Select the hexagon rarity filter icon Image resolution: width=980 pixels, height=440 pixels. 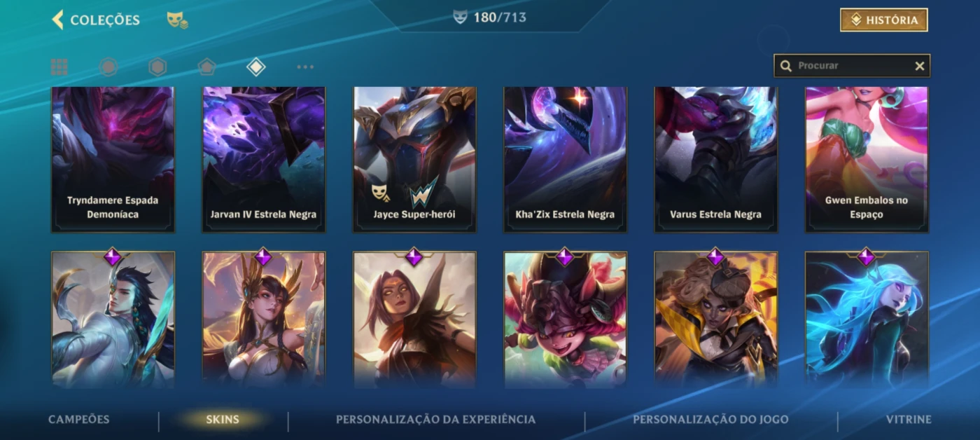157,67
